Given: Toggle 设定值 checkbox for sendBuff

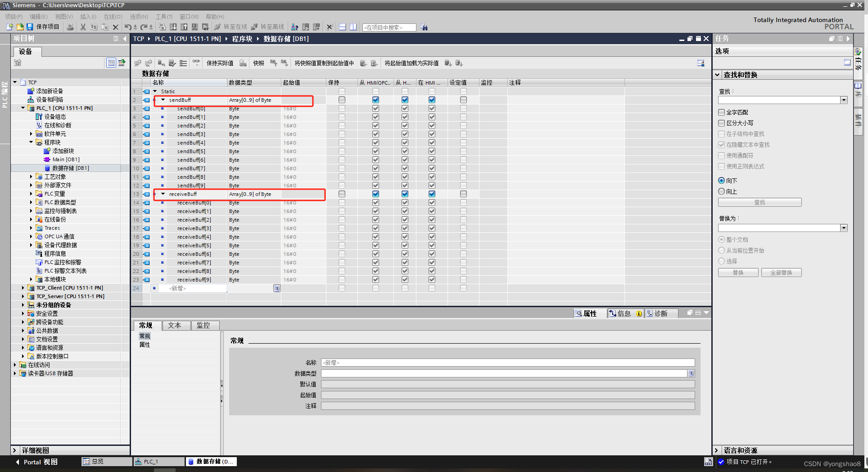Looking at the screenshot, I should point(463,100).
